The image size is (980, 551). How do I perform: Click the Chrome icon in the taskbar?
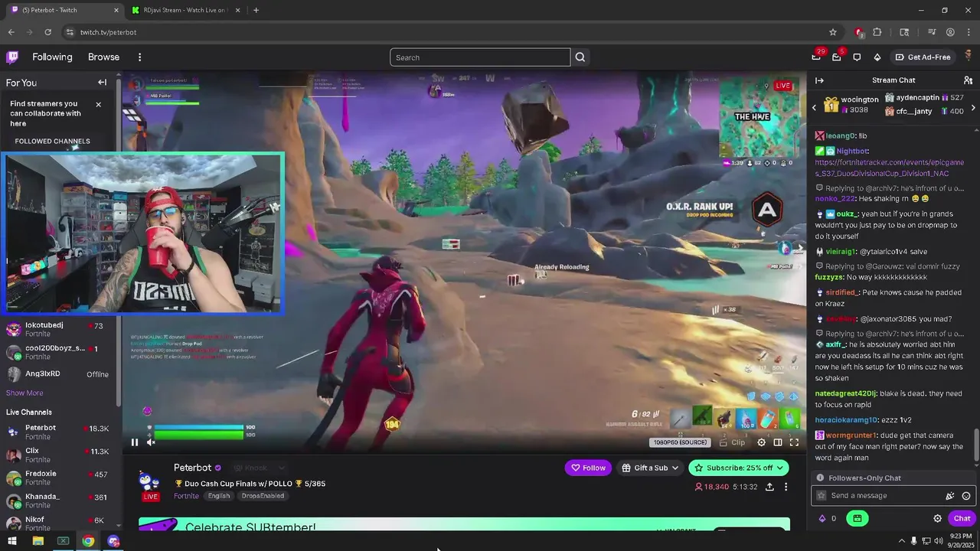[88, 541]
